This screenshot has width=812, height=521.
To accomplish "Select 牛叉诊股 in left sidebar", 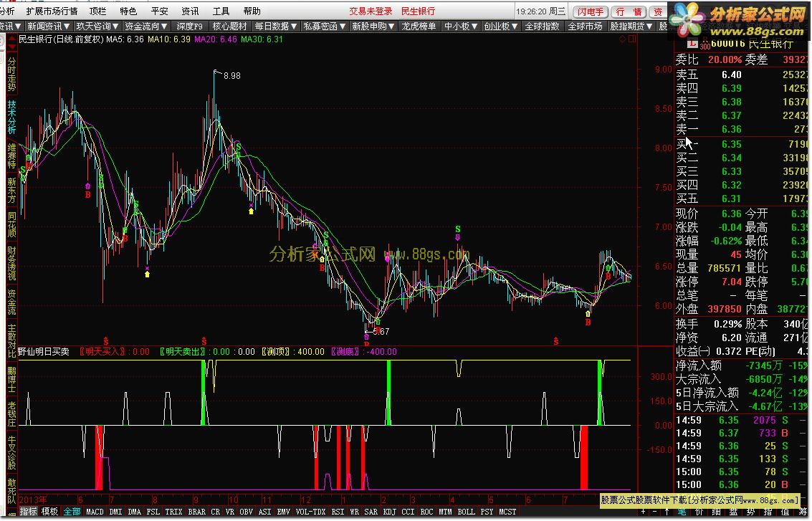I will coord(11,452).
